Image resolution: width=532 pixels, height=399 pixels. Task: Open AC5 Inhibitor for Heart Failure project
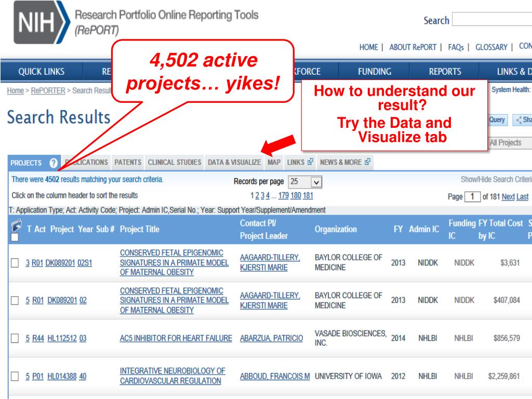click(176, 338)
